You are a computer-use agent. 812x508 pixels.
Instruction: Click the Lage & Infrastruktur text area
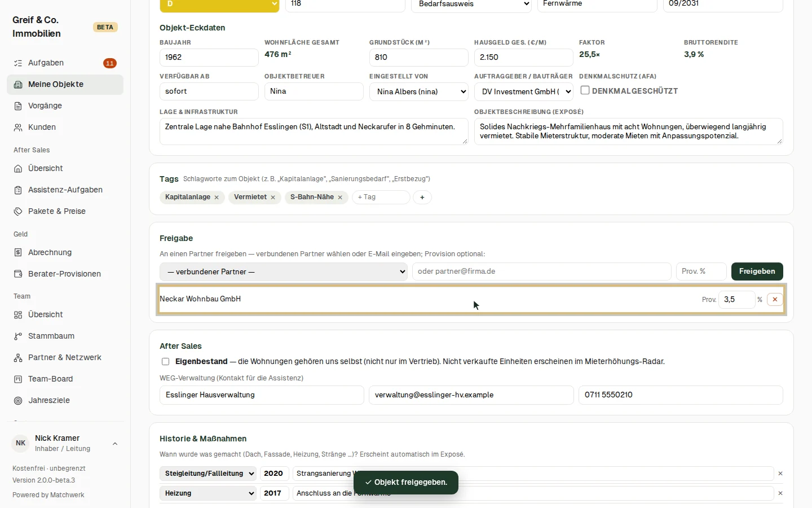314,132
